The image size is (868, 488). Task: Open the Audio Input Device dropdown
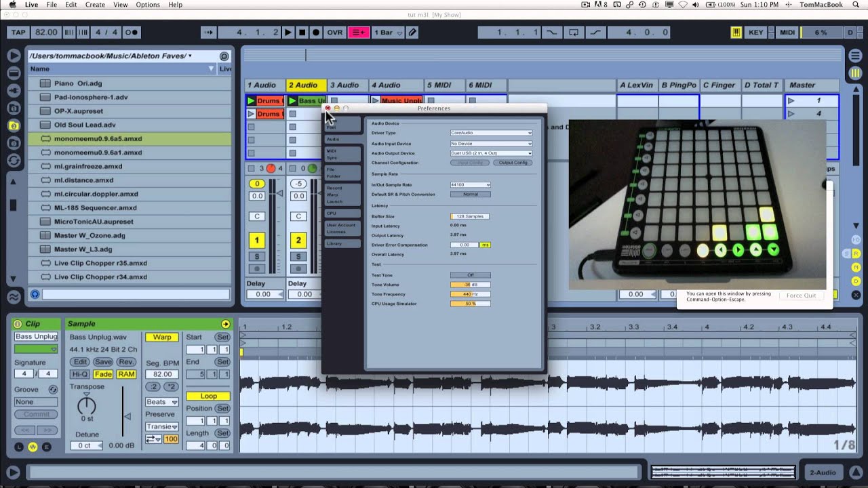pyautogui.click(x=491, y=144)
